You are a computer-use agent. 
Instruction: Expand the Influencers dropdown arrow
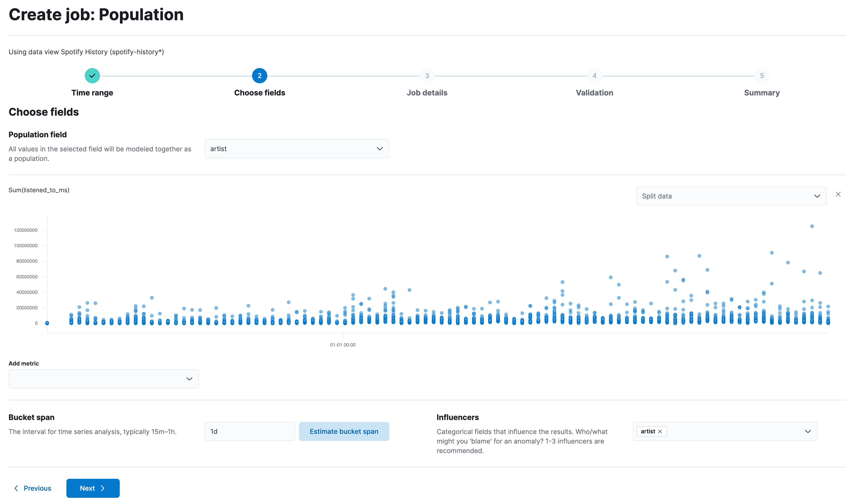coord(807,431)
